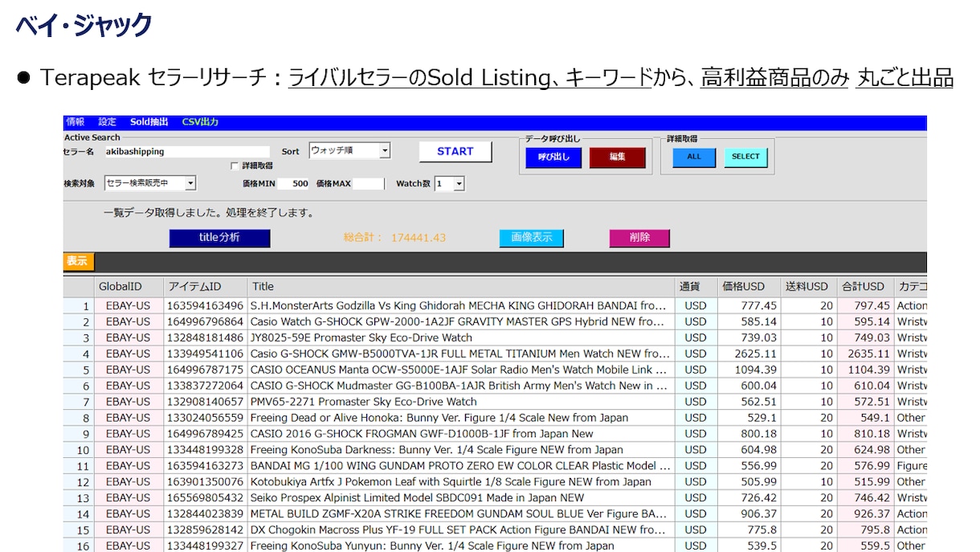Select item ID 163594163496
The image size is (980, 552).
click(x=205, y=305)
